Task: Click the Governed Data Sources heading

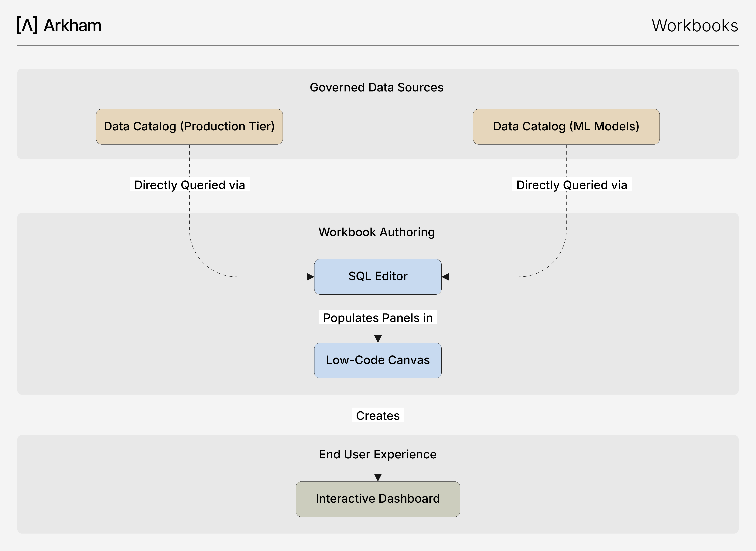Action: (x=377, y=87)
